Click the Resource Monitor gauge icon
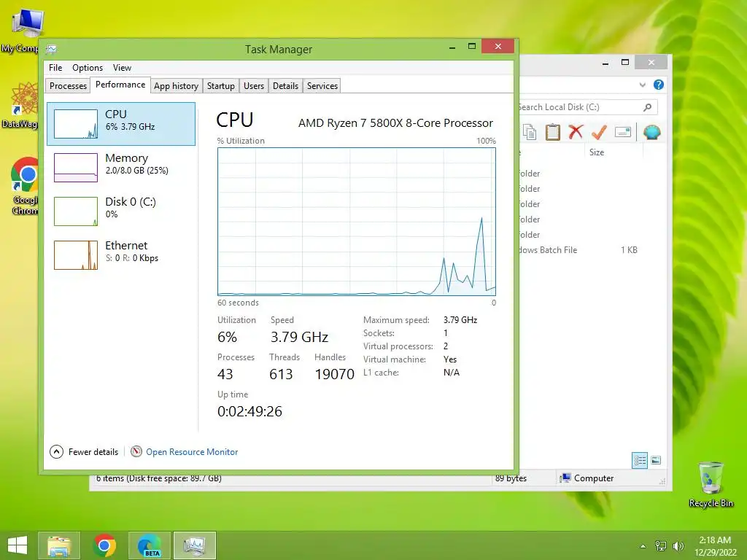747x560 pixels. click(x=136, y=451)
